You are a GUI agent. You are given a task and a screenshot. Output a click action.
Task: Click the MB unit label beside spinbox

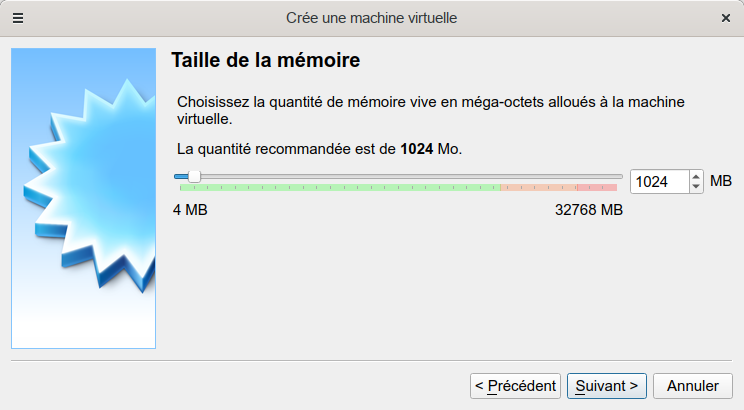coord(721,181)
